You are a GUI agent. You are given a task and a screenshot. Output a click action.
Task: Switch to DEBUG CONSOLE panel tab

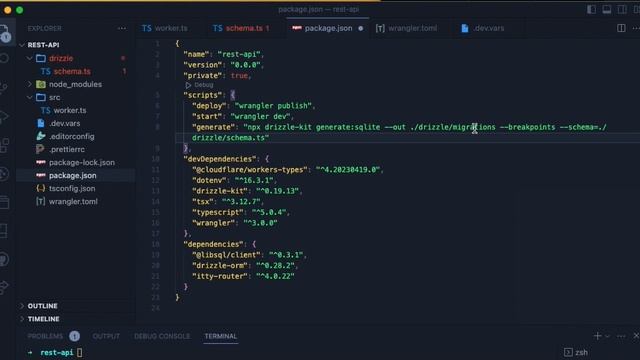(162, 336)
